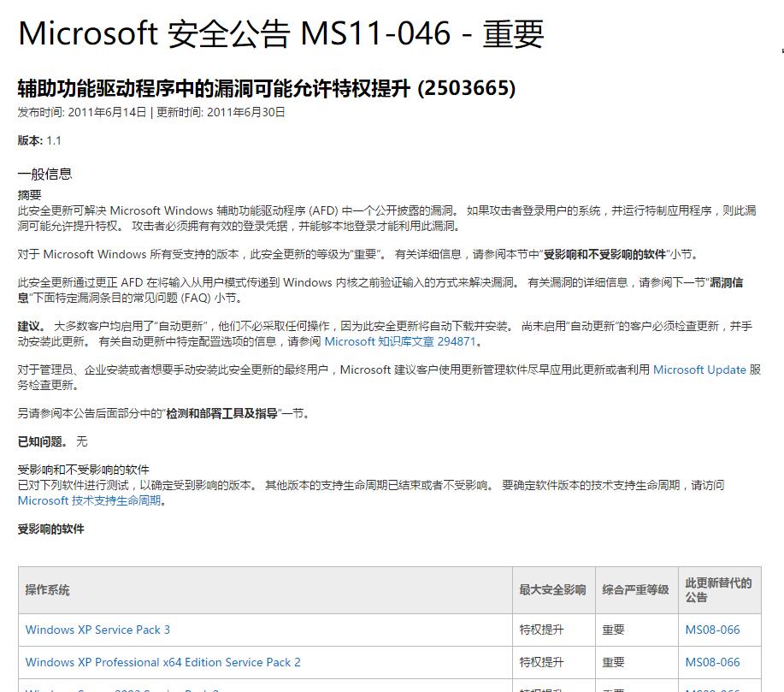Click 重要 in Windows XP SP3 row
Image resolution: width=784 pixels, height=692 pixels.
point(614,630)
